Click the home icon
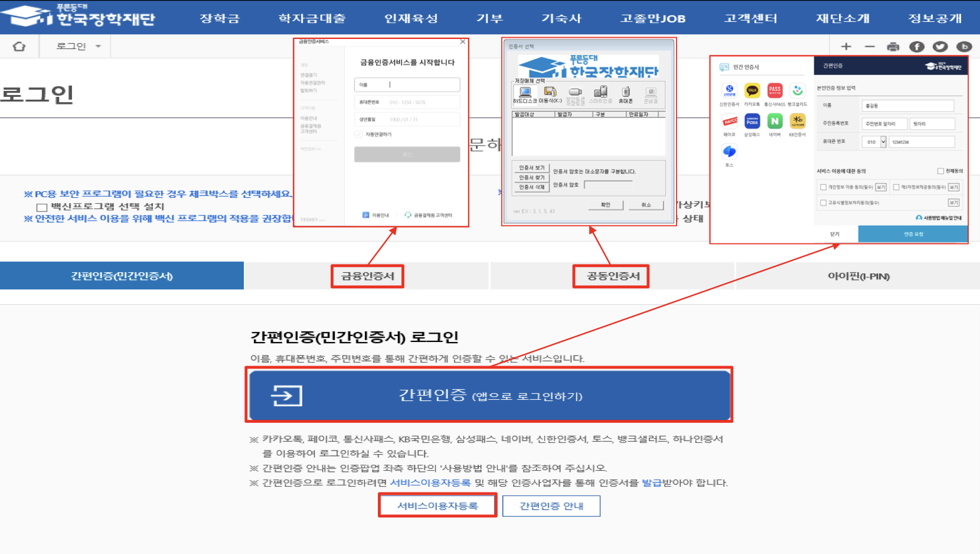Screen dimensions: 980x554 click(19, 45)
